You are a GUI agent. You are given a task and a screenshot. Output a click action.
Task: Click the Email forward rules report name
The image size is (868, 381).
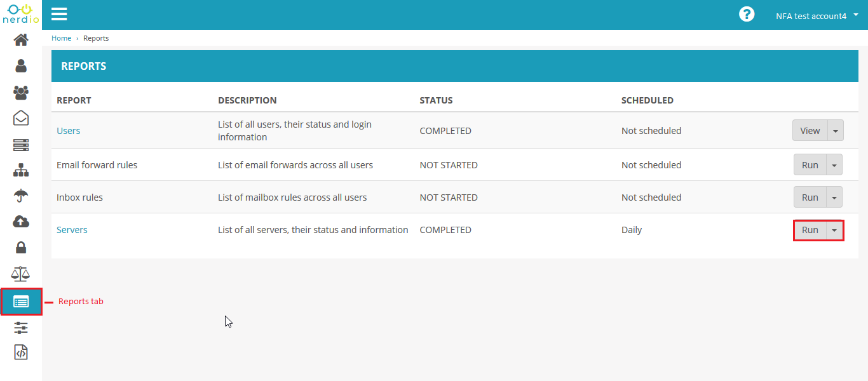click(x=97, y=165)
